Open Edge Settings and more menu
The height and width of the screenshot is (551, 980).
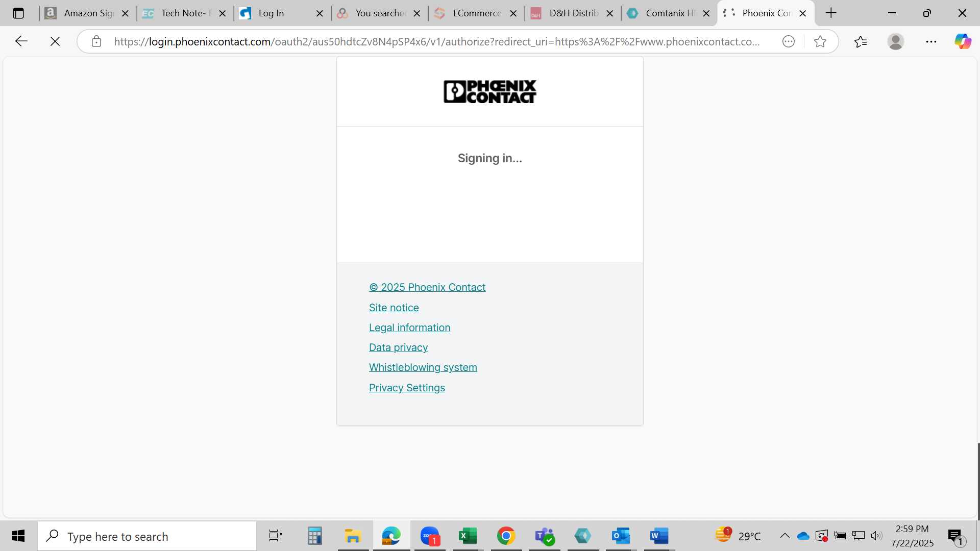(x=931, y=41)
